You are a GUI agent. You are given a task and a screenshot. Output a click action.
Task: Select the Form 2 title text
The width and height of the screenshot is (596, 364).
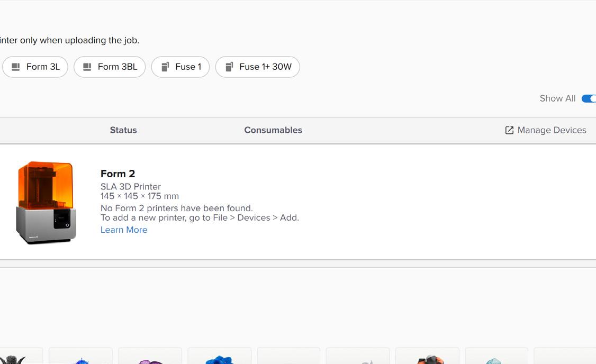[x=118, y=174]
